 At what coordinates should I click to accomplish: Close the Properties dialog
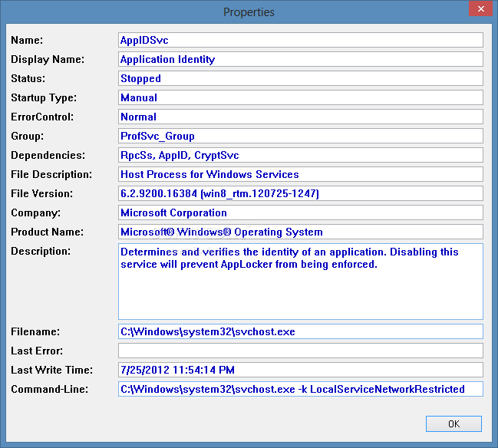480,9
